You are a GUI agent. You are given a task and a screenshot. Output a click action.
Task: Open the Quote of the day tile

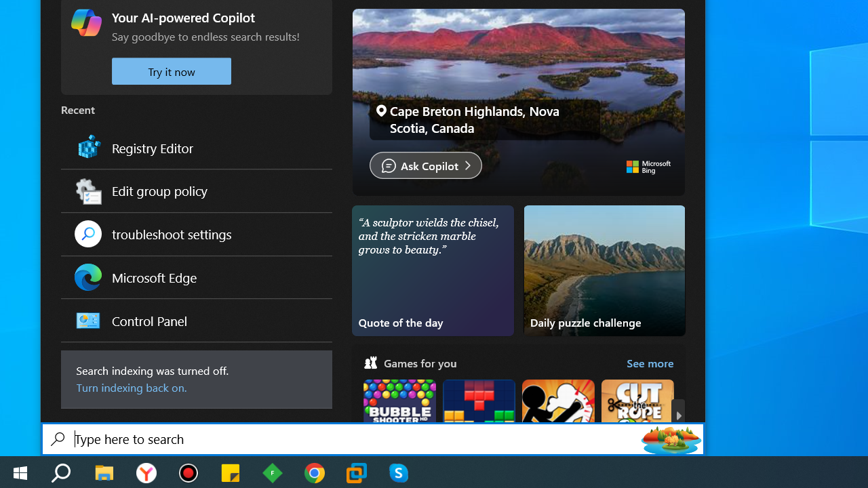click(x=433, y=270)
